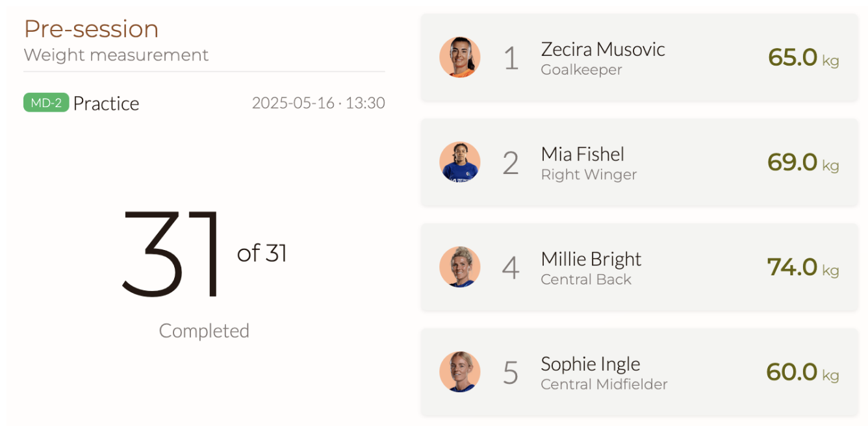
Task: Click Zecira Musovic's avatar photo
Action: pos(460,57)
